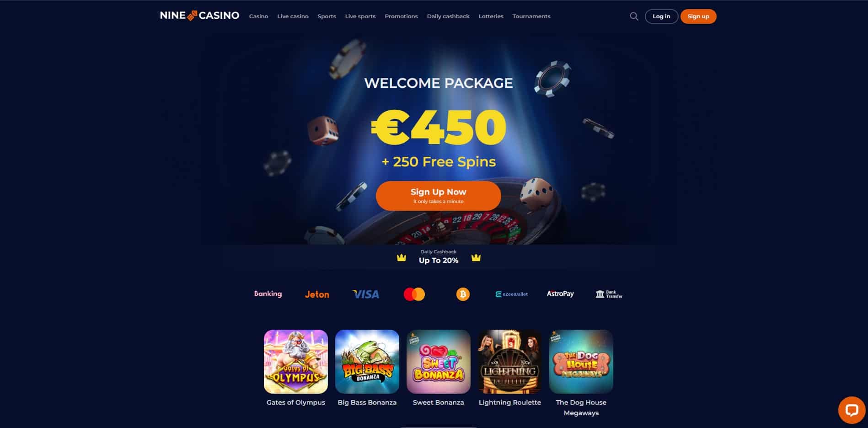The width and height of the screenshot is (868, 428).
Task: Go to the Promotions menu item
Action: coord(401,16)
